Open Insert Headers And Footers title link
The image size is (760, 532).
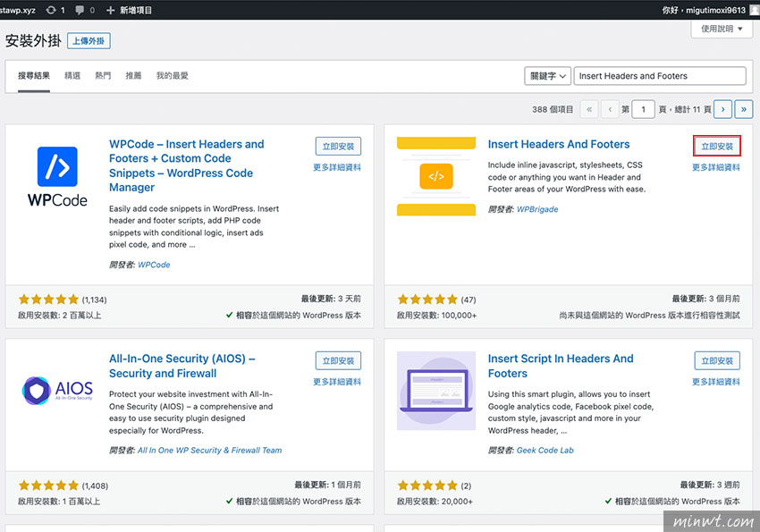tap(558, 144)
